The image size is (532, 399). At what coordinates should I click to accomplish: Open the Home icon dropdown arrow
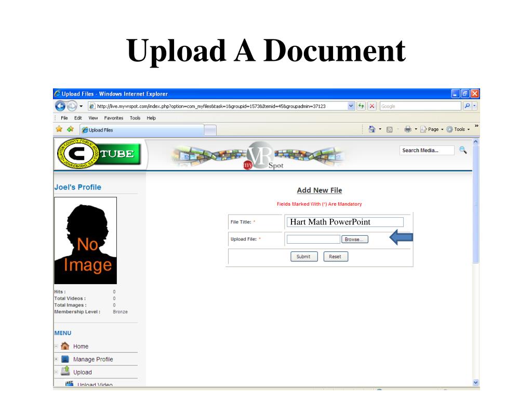pyautogui.click(x=380, y=129)
